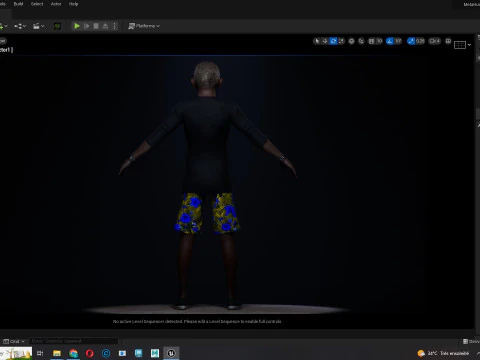Open rotation snap angle value dropdown

pos(398,41)
